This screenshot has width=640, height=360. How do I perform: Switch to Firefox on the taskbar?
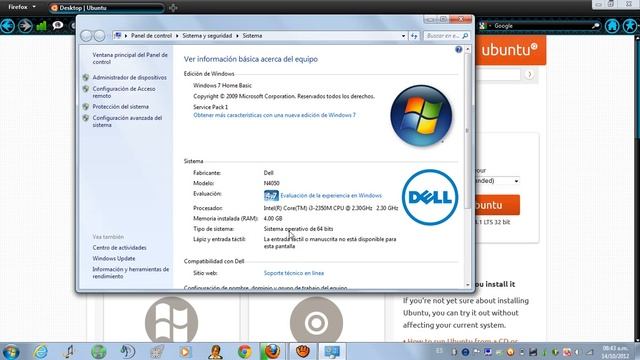coord(272,351)
